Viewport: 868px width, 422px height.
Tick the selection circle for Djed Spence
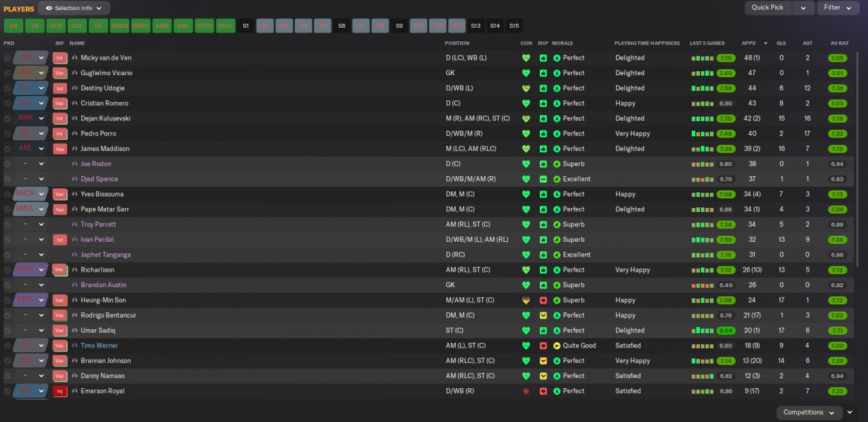(7, 179)
